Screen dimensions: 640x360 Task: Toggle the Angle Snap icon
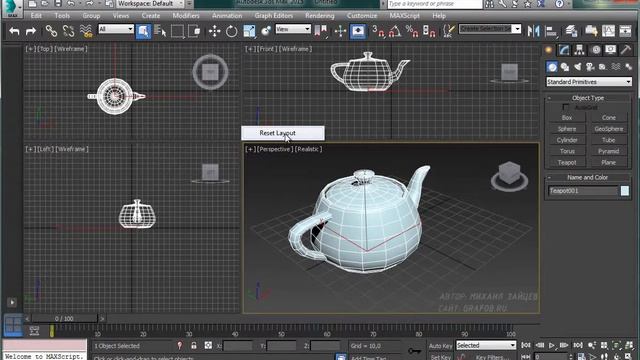point(395,31)
